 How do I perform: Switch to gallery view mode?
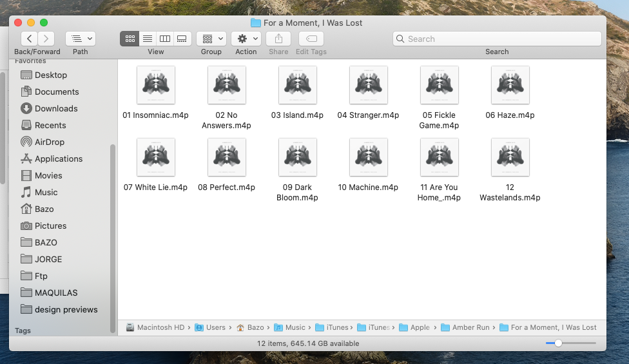point(182,39)
